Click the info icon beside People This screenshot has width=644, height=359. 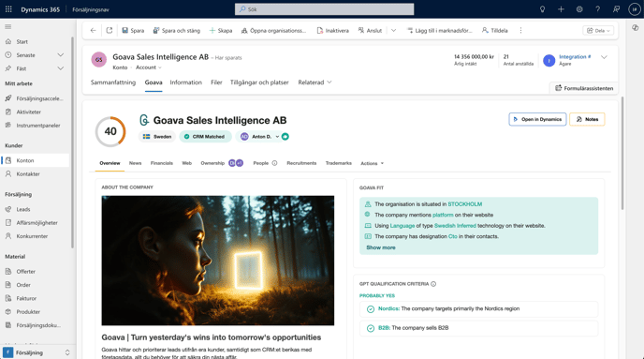pyautogui.click(x=274, y=163)
